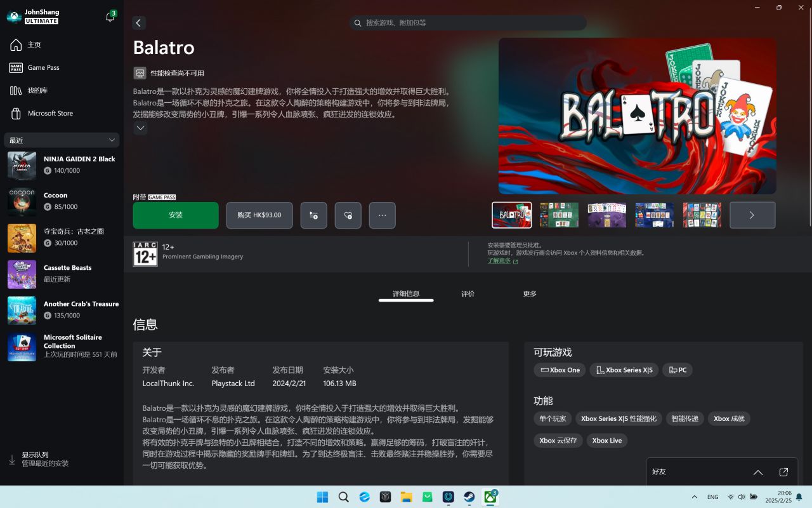This screenshot has width=812, height=508.
Task: Open Cocoon in recent list
Action: 62,201
